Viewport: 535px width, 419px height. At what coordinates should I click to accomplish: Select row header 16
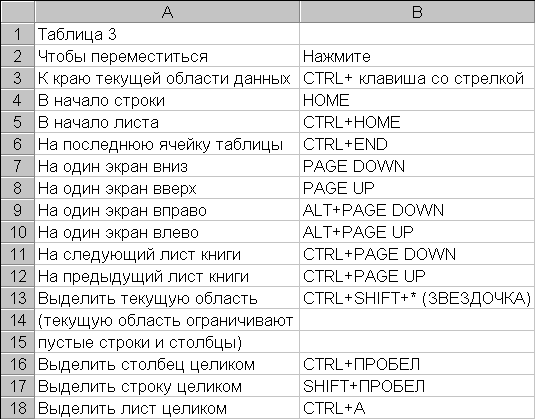(18, 364)
